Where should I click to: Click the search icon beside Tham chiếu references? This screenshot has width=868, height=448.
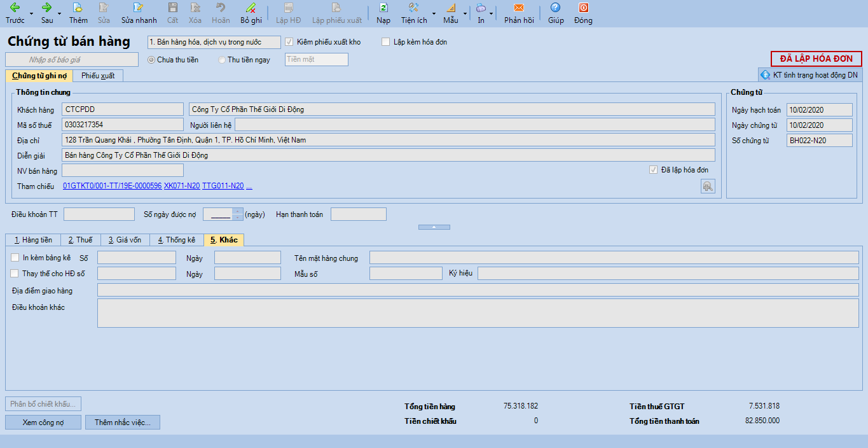pyautogui.click(x=708, y=186)
